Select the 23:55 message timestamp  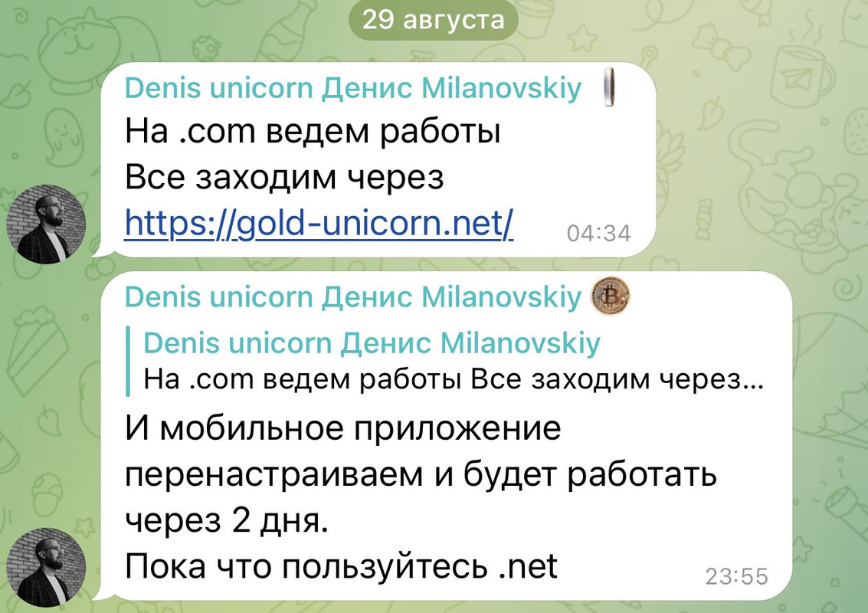tap(737, 577)
